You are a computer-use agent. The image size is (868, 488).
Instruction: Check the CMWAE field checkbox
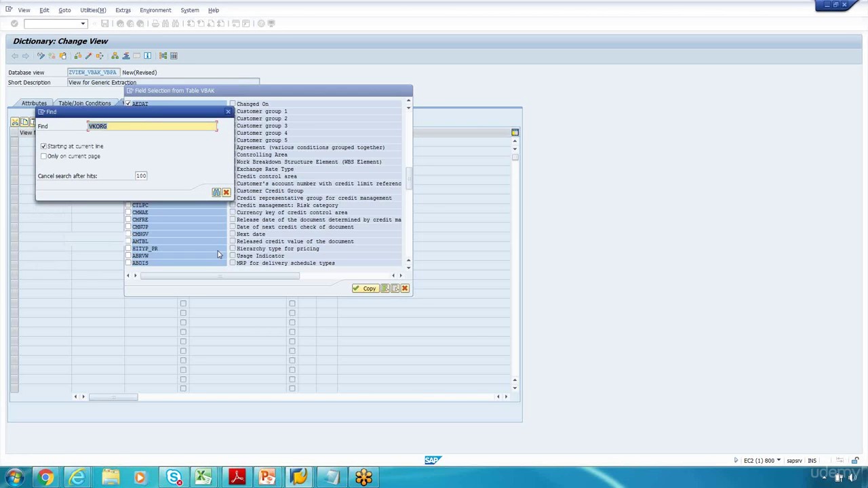tap(128, 213)
